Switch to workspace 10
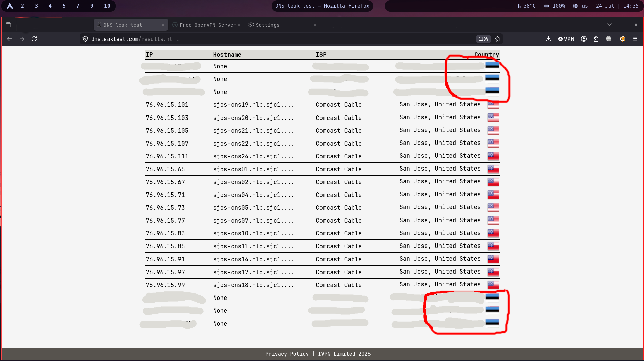644x361 pixels. [107, 6]
